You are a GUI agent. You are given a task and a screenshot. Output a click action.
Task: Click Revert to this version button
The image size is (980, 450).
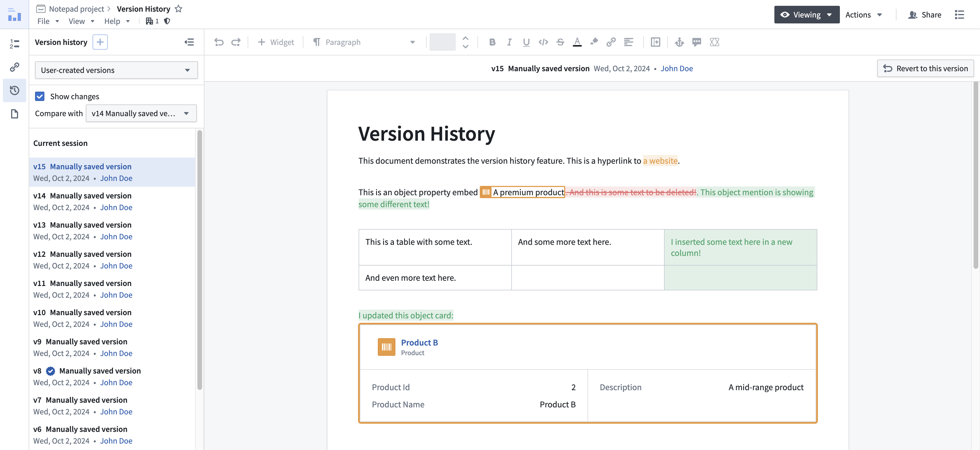pos(925,68)
